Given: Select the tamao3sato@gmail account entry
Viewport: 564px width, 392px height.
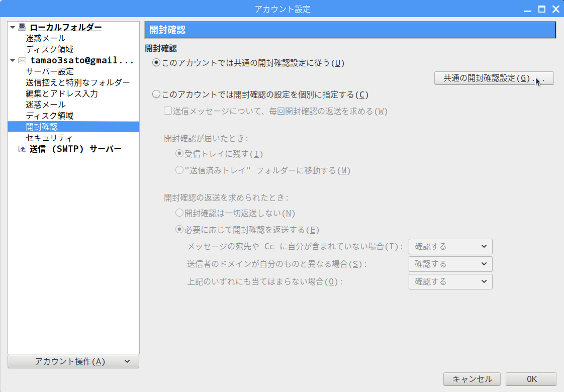Looking at the screenshot, I should (x=82, y=60).
